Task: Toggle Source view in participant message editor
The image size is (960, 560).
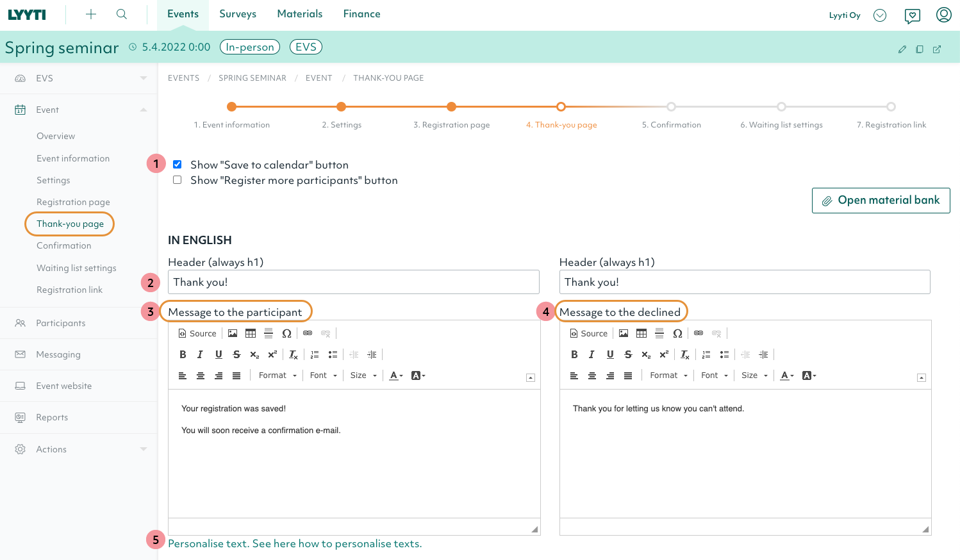Action: point(197,333)
